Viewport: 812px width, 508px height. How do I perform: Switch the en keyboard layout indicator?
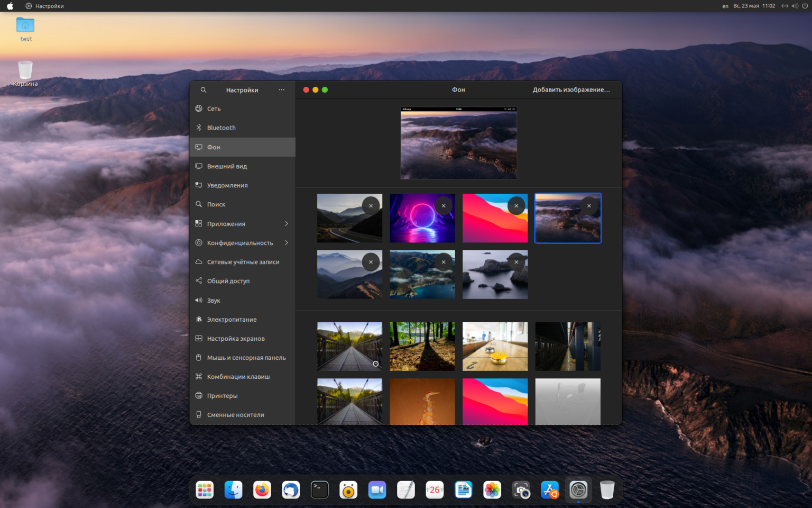coord(725,6)
